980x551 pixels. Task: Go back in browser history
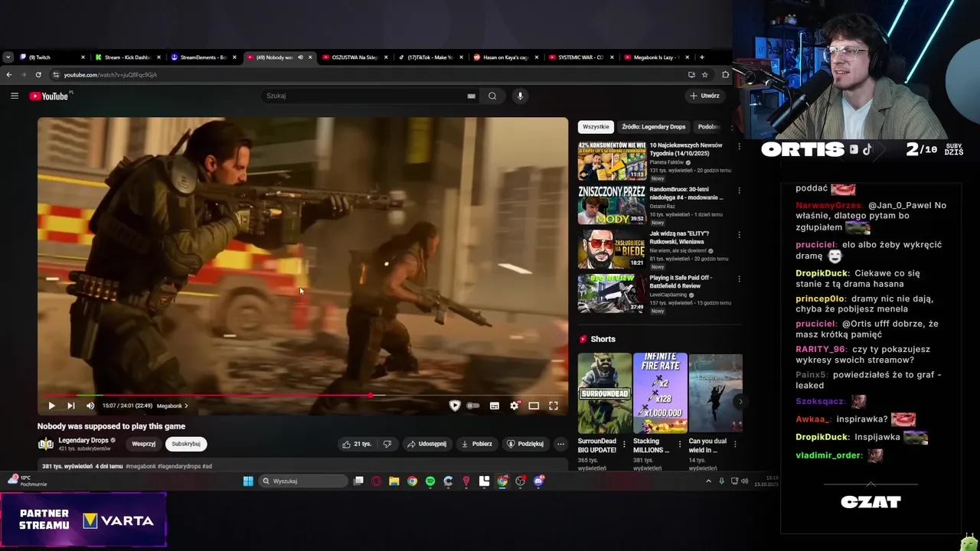[9, 75]
